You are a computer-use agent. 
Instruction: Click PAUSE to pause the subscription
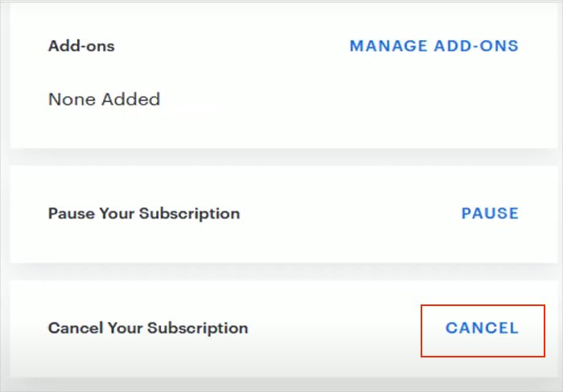490,214
